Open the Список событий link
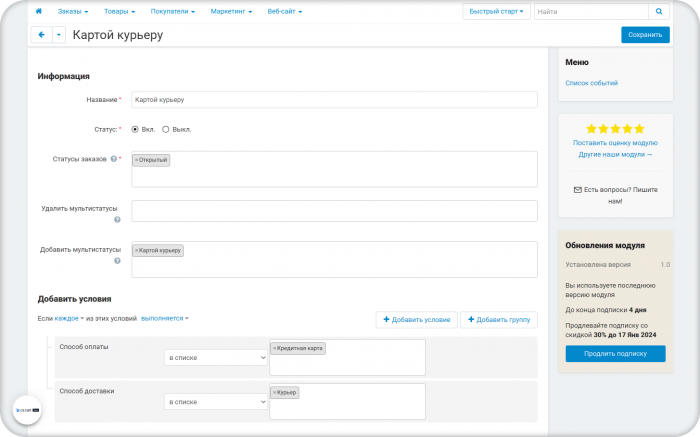 (592, 83)
